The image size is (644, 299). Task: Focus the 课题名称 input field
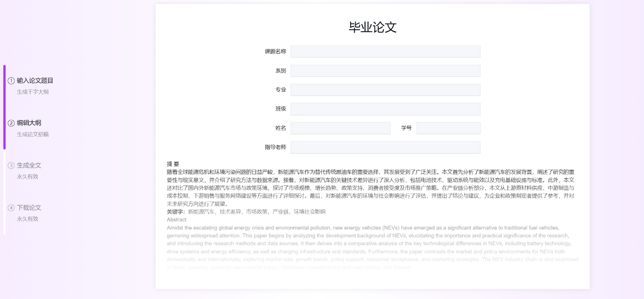click(x=385, y=52)
